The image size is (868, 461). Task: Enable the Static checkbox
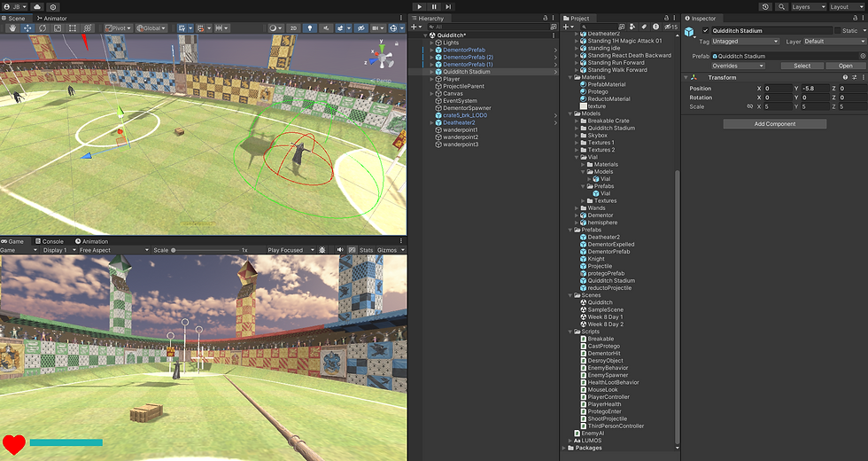(x=838, y=30)
